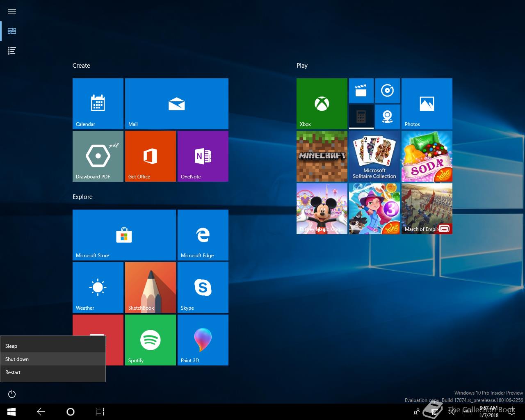Switch to All apps list view
Screen dimensions: 525x420
click(x=12, y=51)
